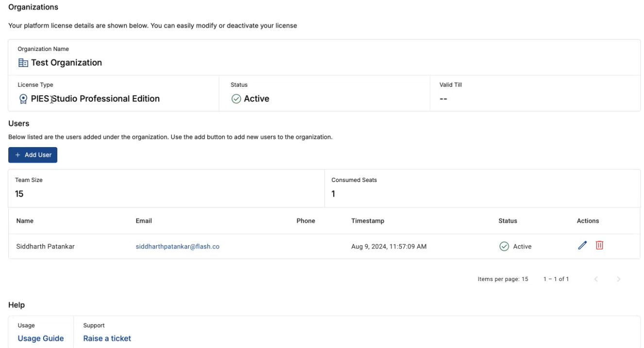Click the organization building icon

click(23, 63)
